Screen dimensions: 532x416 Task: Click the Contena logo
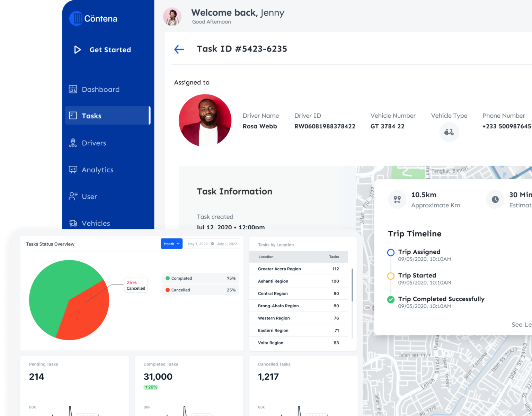tap(93, 18)
